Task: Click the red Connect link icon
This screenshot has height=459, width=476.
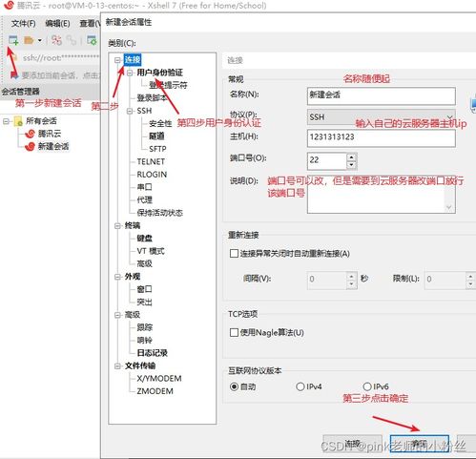Action: [x=57, y=40]
